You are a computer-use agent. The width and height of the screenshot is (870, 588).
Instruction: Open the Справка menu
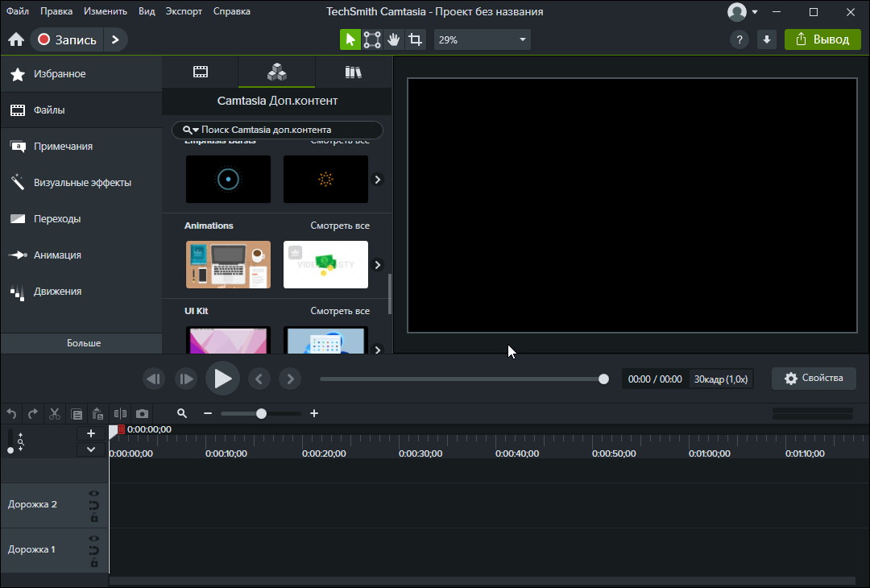[231, 11]
